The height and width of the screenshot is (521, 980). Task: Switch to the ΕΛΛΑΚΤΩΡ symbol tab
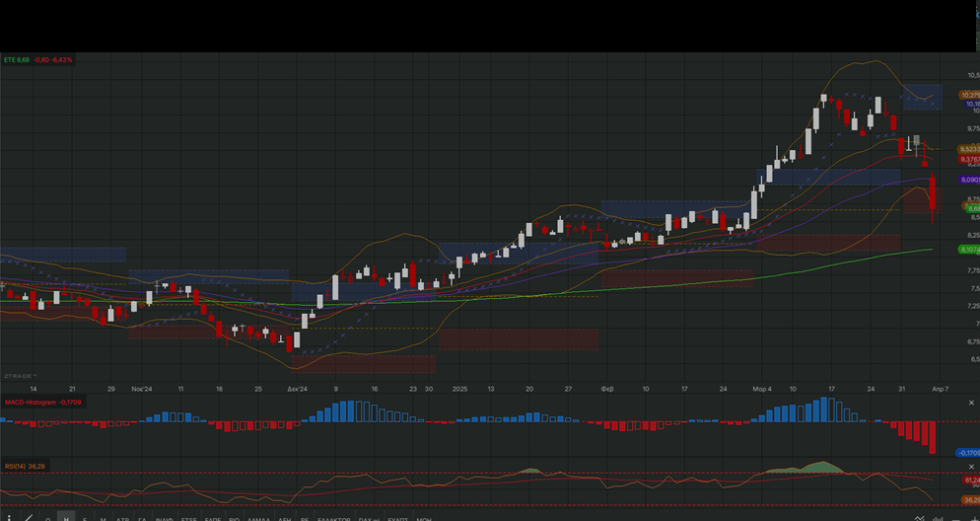coord(334,519)
